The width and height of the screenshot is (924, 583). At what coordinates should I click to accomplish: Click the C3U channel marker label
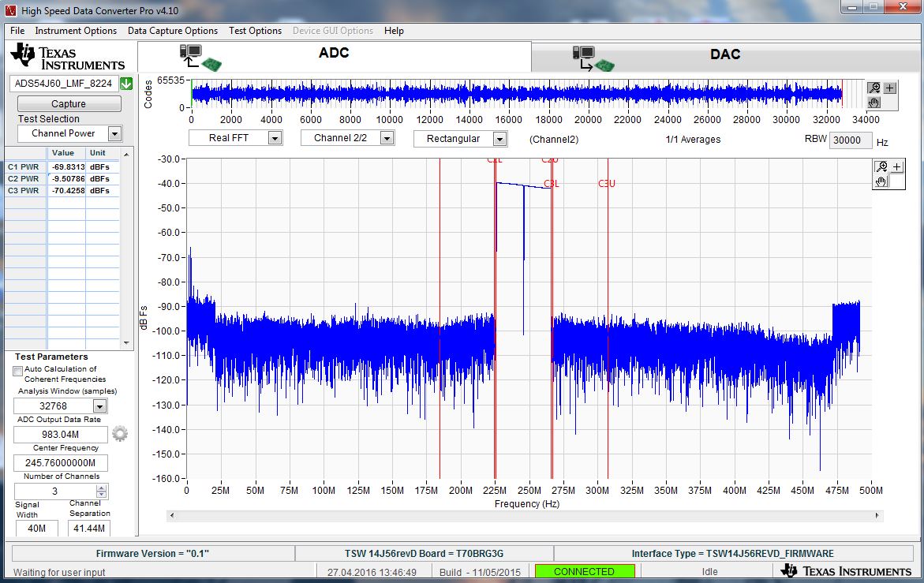point(606,184)
